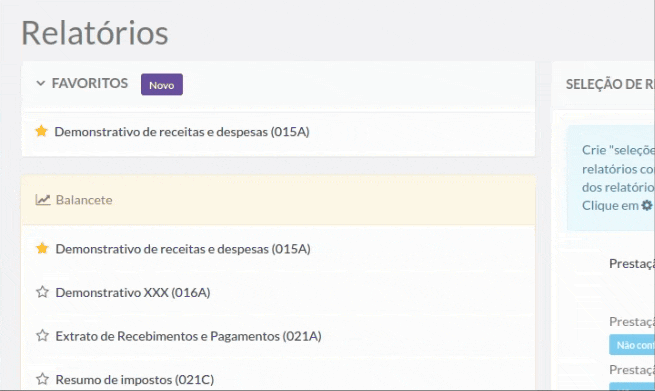655x391 pixels.
Task: Open Resumo de impostos (021C) report
Action: click(135, 380)
